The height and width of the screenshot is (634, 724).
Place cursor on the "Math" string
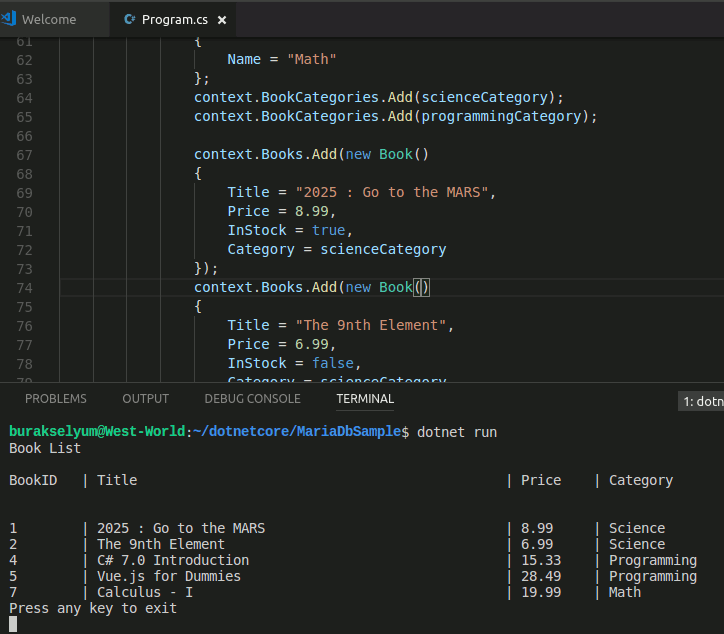point(312,60)
